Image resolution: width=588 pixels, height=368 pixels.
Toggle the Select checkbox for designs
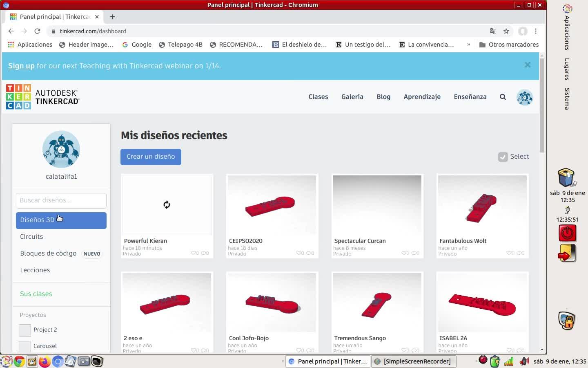[x=503, y=157]
